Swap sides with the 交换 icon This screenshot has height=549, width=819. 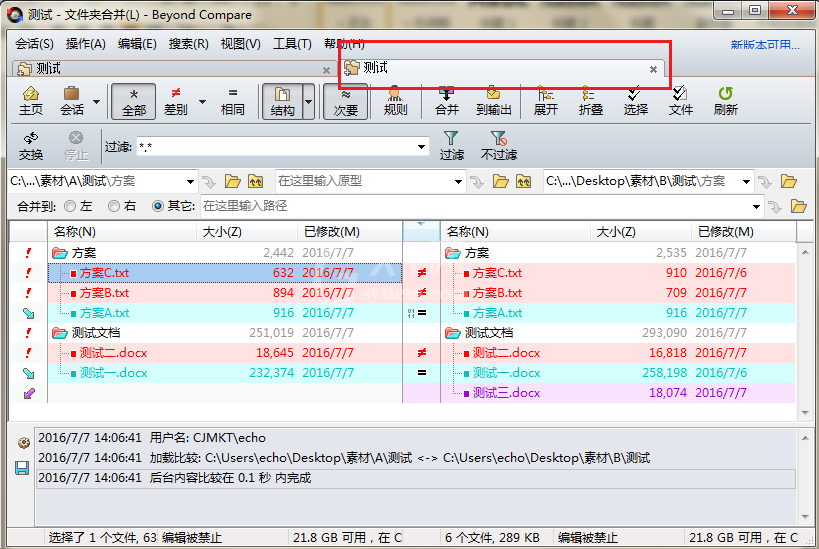point(31,146)
